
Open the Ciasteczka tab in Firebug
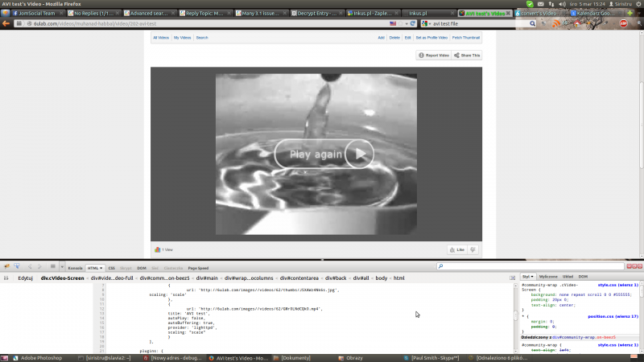pos(173,268)
